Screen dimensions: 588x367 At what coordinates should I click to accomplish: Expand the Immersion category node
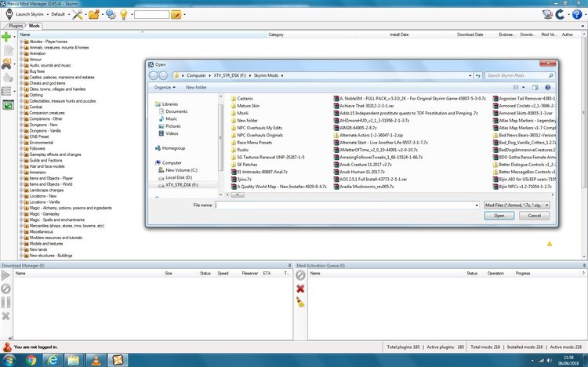point(21,173)
